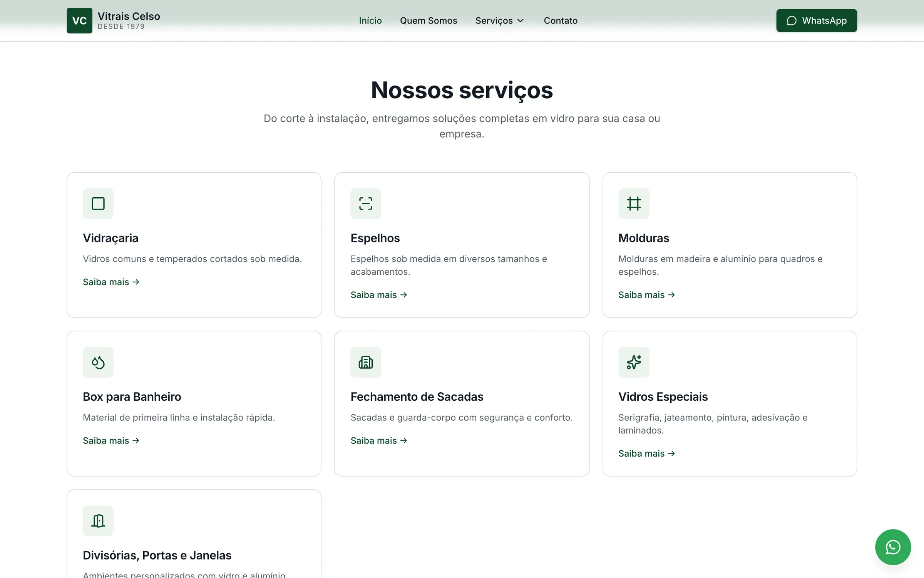Click the Fechamento de Sacadas heading
Screen dimensions: 924x578
pyautogui.click(x=417, y=397)
